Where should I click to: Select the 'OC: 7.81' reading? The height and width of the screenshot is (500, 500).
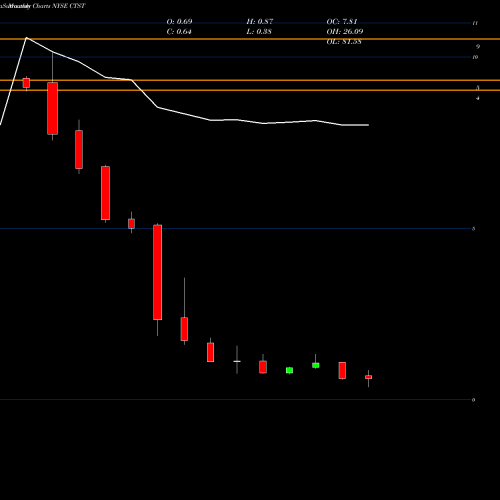coord(342,21)
